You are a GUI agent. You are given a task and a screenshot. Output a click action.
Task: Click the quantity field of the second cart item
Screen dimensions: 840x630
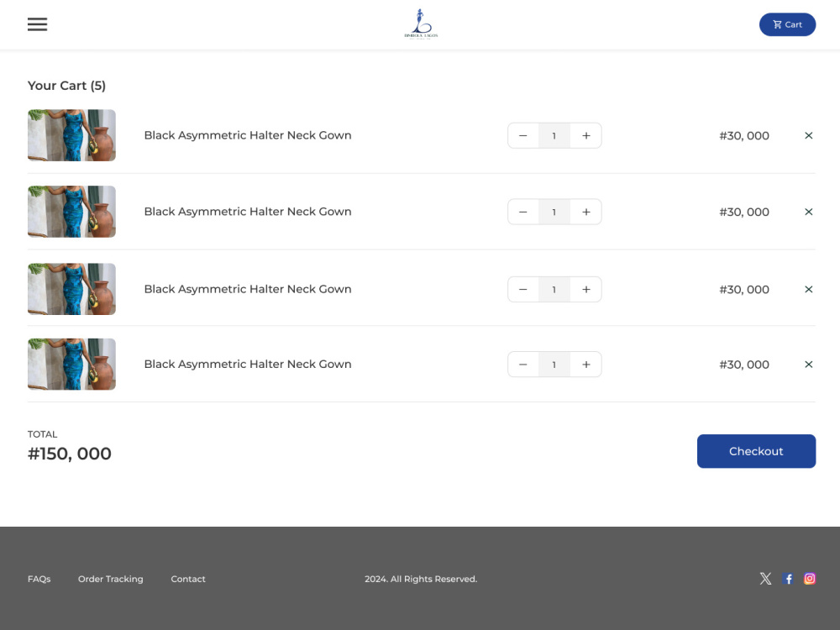click(554, 212)
